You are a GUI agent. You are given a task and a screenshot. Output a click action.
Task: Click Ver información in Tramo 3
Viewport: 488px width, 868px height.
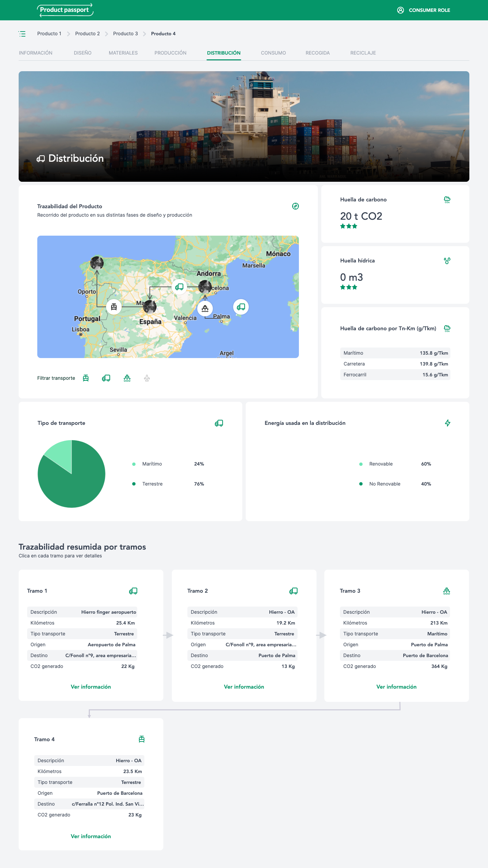point(396,687)
